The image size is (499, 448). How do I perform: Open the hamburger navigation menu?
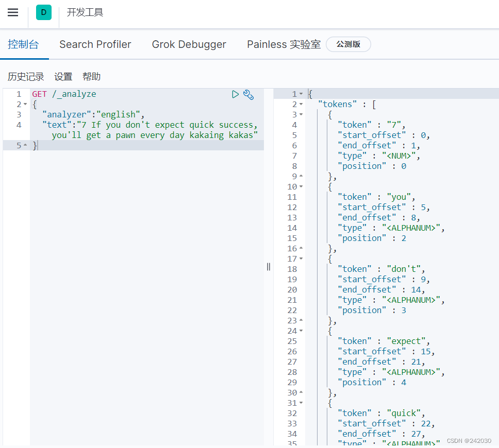pos(13,12)
